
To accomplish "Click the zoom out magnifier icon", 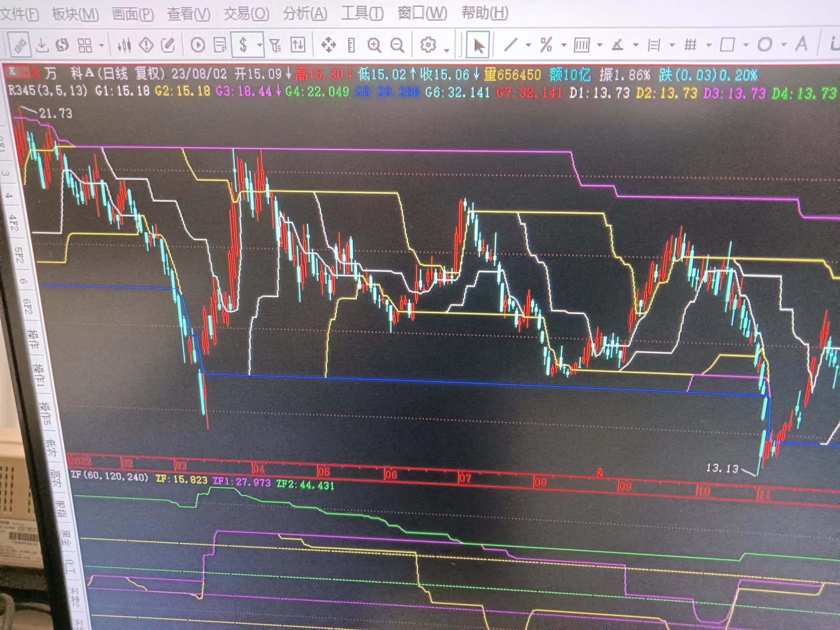I will click(397, 45).
